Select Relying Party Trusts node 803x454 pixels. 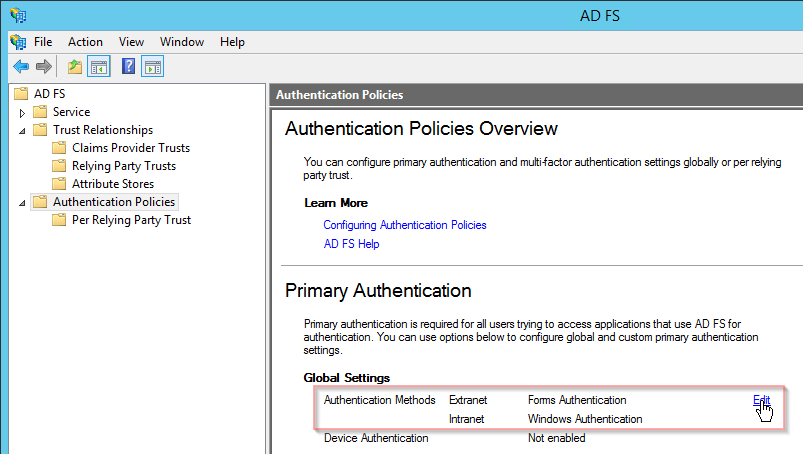click(124, 166)
